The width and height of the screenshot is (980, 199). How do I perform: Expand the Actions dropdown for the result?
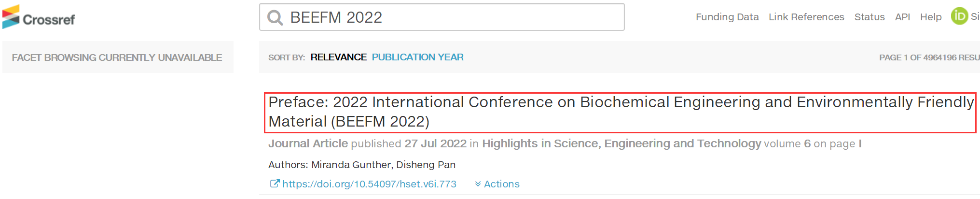[497, 184]
